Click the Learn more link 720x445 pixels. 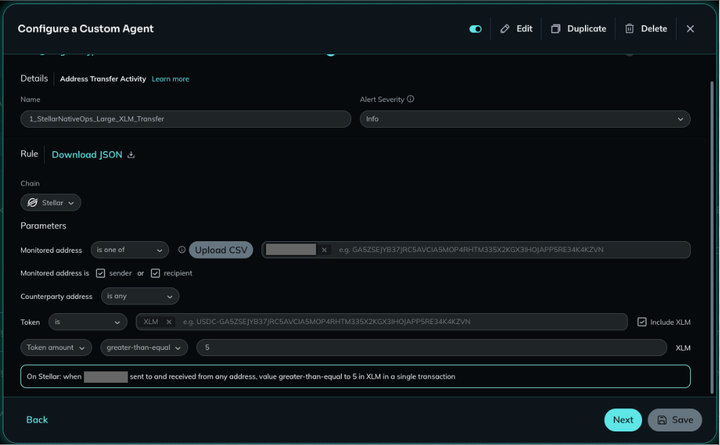coord(170,79)
